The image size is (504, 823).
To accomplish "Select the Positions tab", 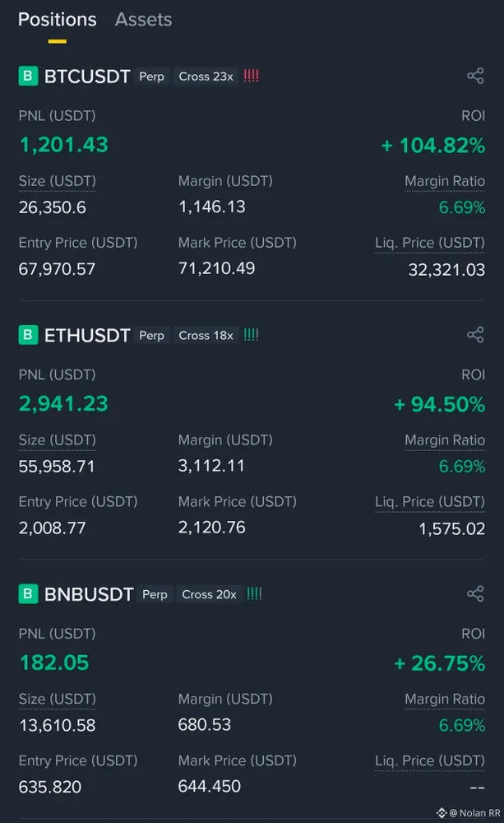I will coord(57,20).
